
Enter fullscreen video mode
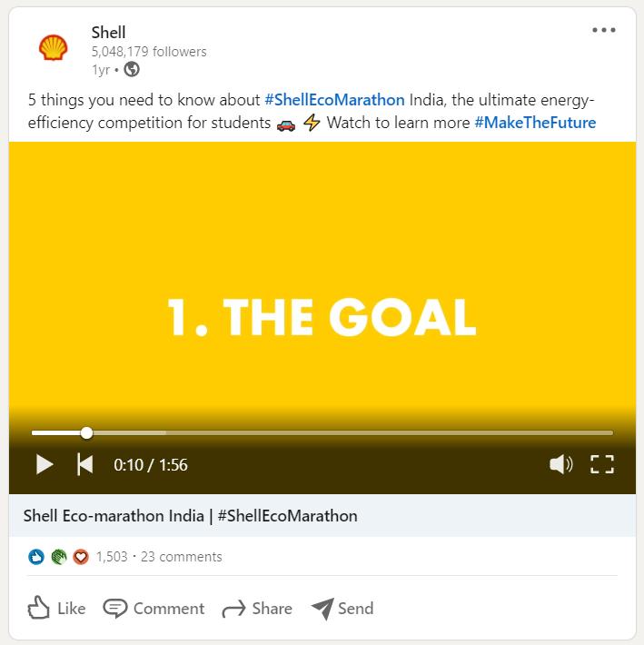602,464
